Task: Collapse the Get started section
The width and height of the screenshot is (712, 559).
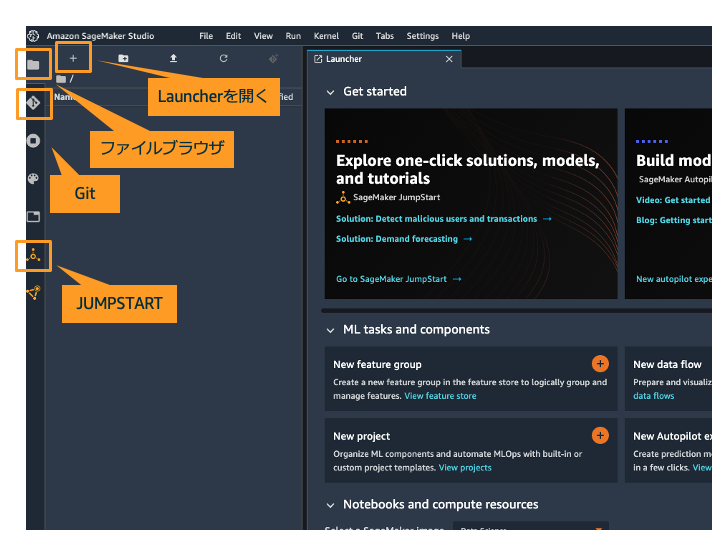Action: (330, 92)
